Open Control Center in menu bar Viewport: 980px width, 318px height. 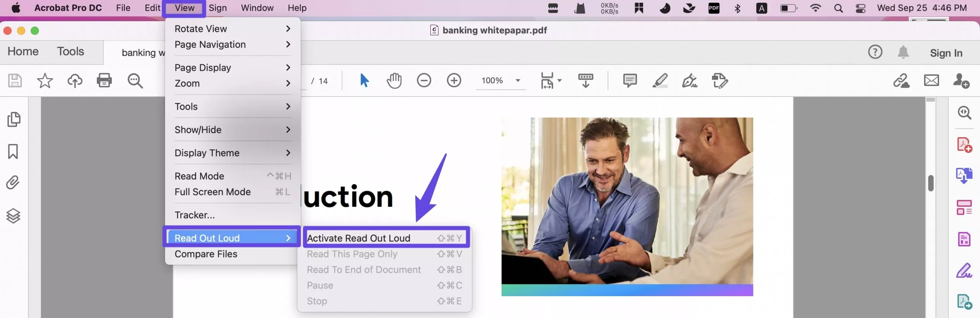coord(861,8)
